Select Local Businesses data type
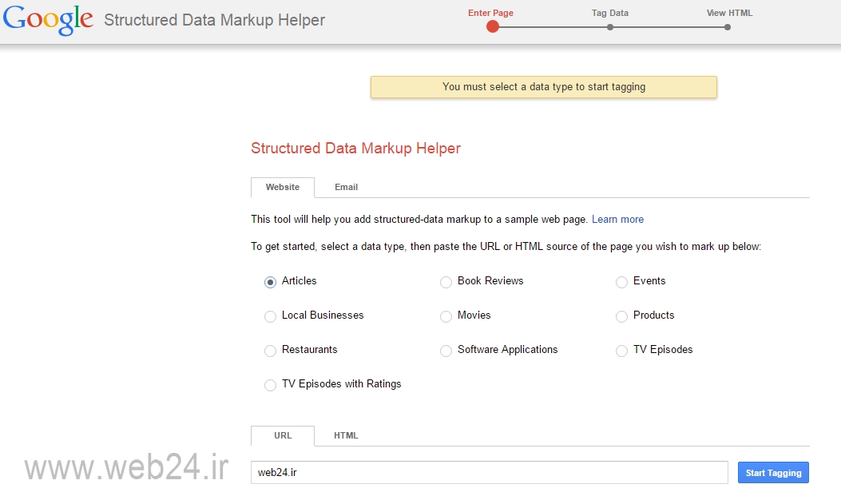 pos(270,316)
